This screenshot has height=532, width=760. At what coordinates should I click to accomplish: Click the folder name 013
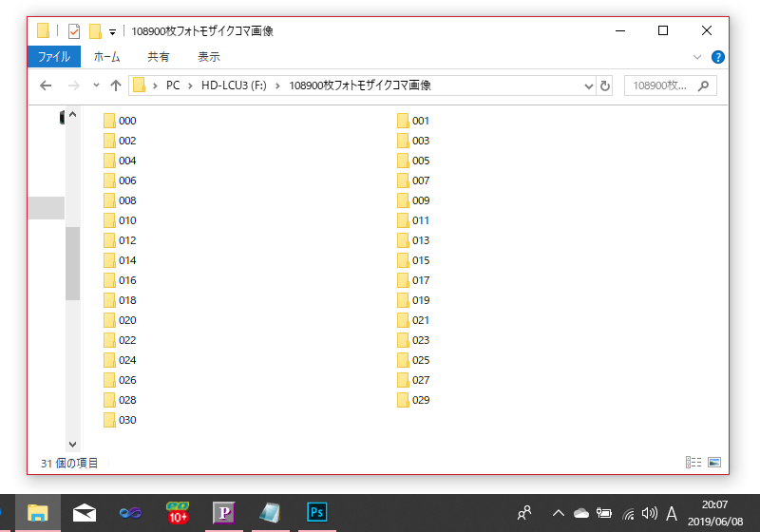(421, 240)
